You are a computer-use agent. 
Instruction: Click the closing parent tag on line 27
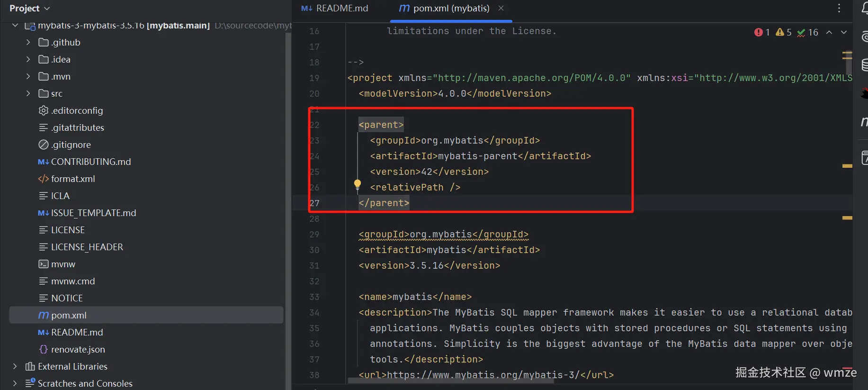384,203
